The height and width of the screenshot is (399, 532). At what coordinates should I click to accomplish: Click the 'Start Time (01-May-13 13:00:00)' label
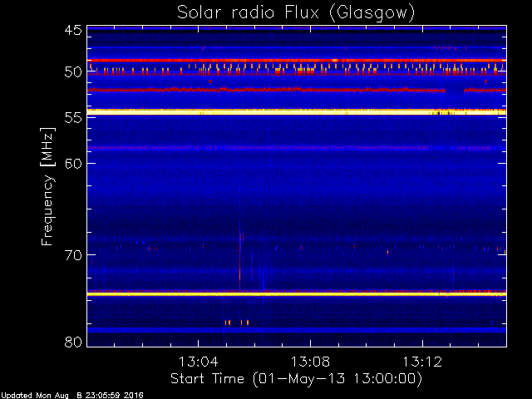coord(296,379)
